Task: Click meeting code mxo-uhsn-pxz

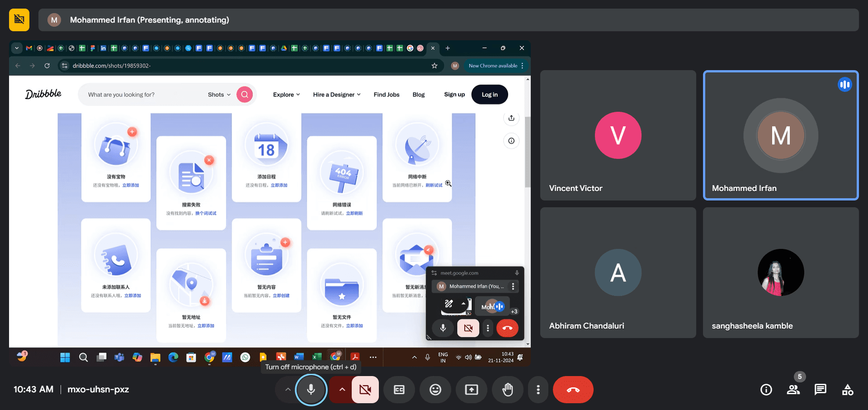Action: pyautogui.click(x=98, y=389)
